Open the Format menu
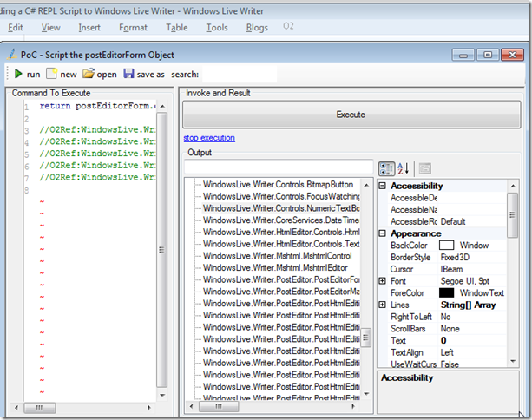Screen dimensions: 532x420 (x=133, y=28)
